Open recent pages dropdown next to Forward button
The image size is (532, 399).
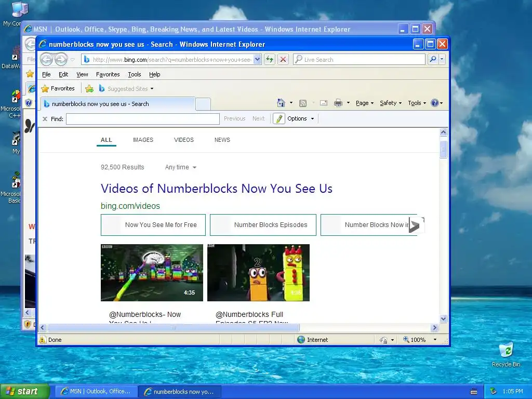pos(72,60)
